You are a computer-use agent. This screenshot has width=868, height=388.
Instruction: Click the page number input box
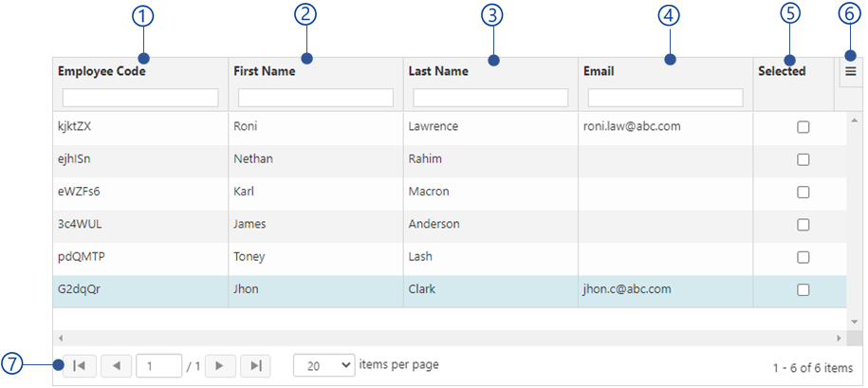click(x=158, y=366)
